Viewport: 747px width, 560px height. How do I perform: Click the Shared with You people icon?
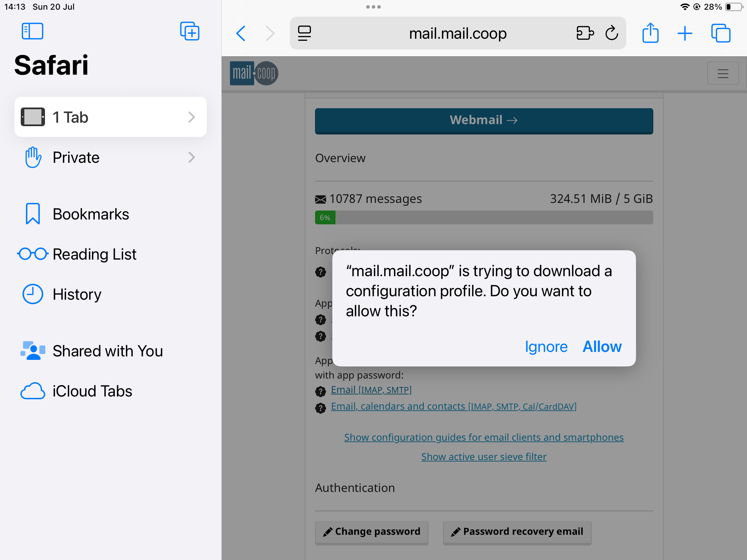tap(33, 351)
